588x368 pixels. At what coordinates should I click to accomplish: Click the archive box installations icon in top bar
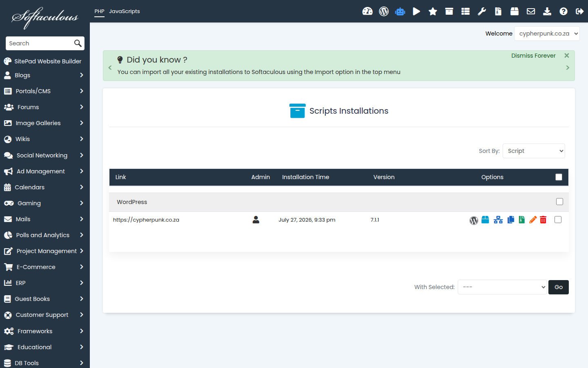pyautogui.click(x=449, y=11)
